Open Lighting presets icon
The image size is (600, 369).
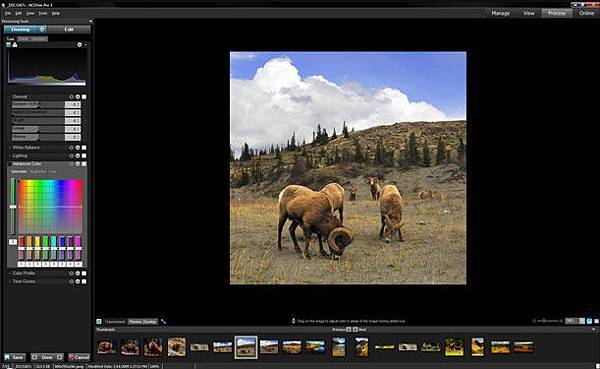[78, 156]
